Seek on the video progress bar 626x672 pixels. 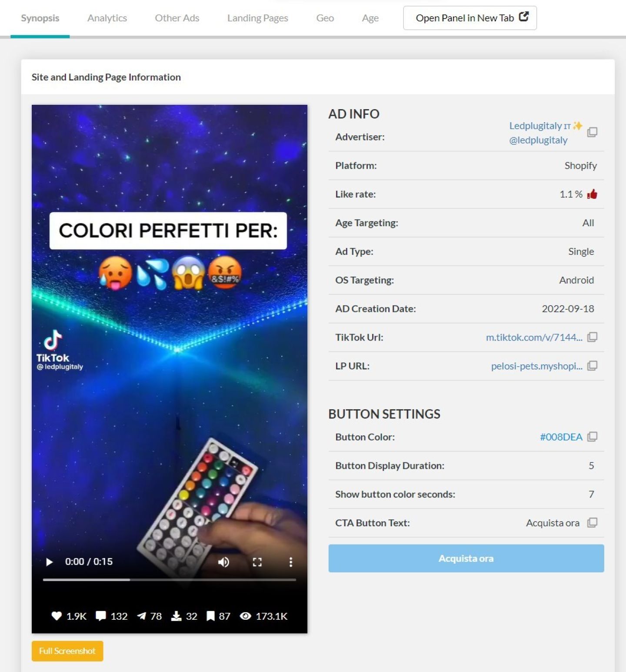point(170,580)
